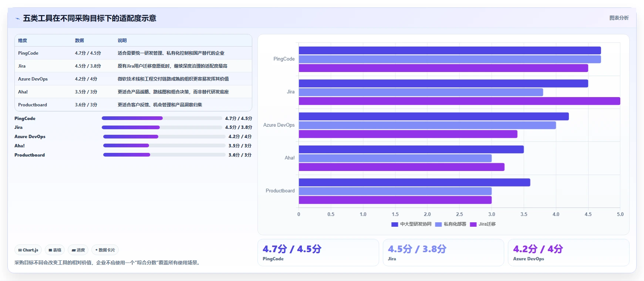Click Jira's top 中大型研发协同 bar
The width and height of the screenshot is (644, 281).
click(x=444, y=83)
